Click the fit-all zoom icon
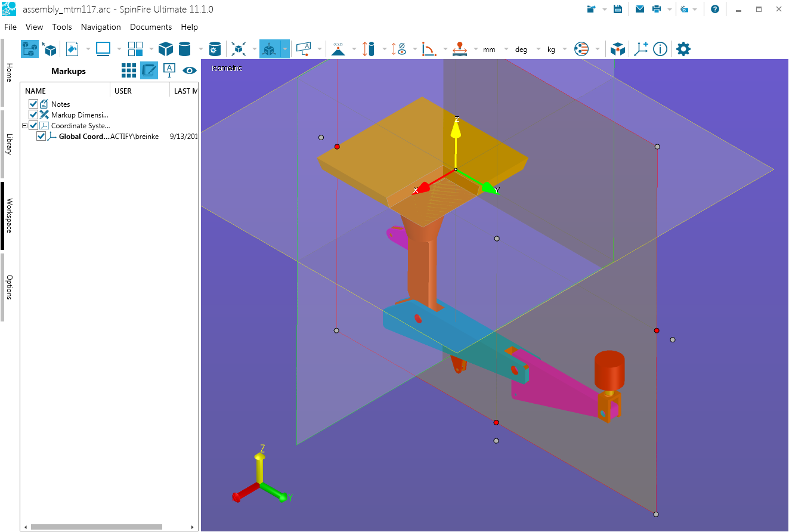789x532 pixels. pos(239,49)
